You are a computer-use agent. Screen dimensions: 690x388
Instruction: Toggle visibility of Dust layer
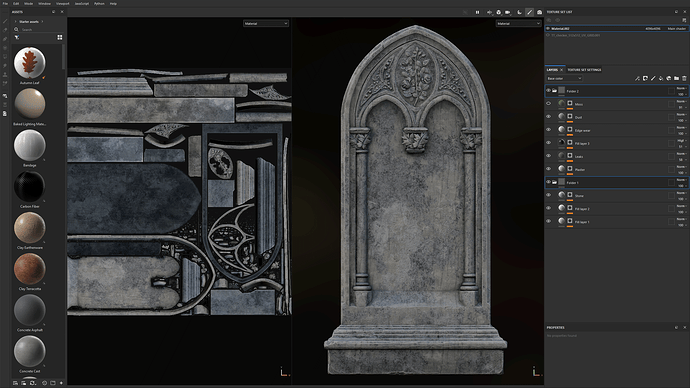(548, 117)
